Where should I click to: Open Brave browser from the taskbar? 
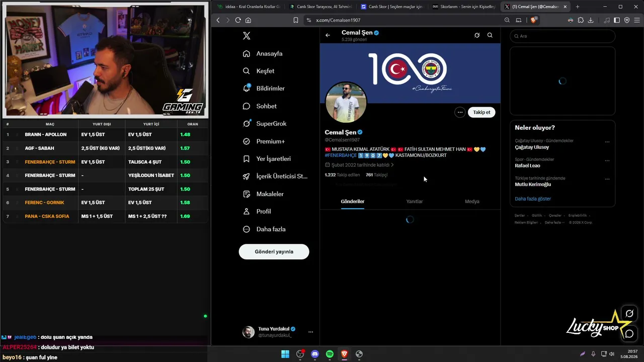click(344, 354)
